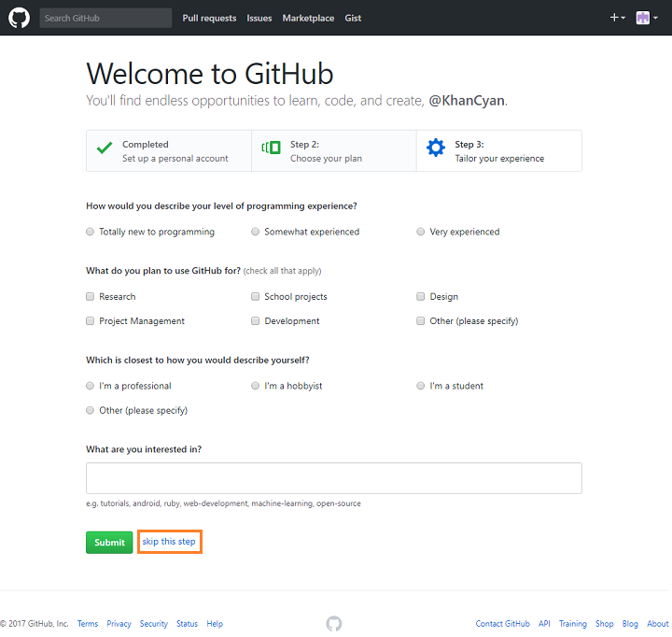Open the Blog footer link
This screenshot has height=637, width=672.
pos(630,623)
